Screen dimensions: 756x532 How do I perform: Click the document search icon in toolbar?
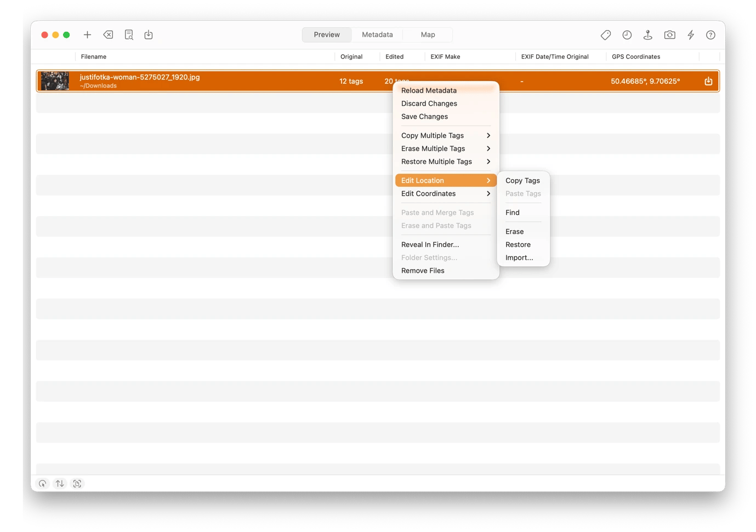129,35
